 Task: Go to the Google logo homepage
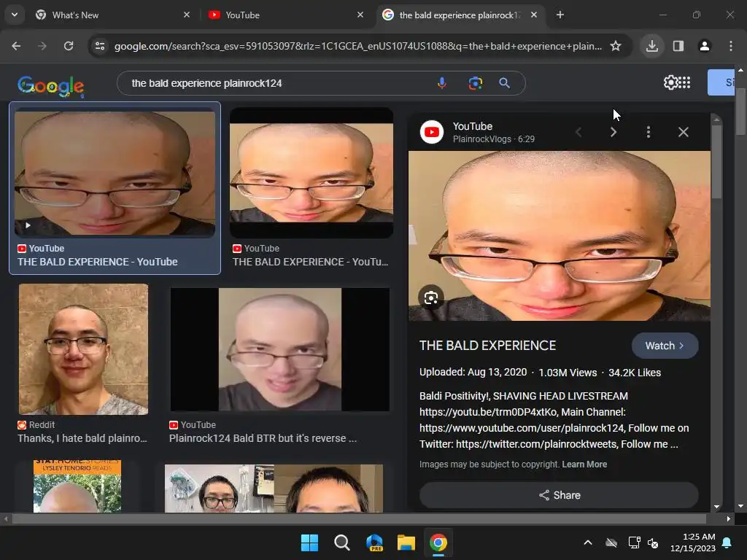coord(51,86)
